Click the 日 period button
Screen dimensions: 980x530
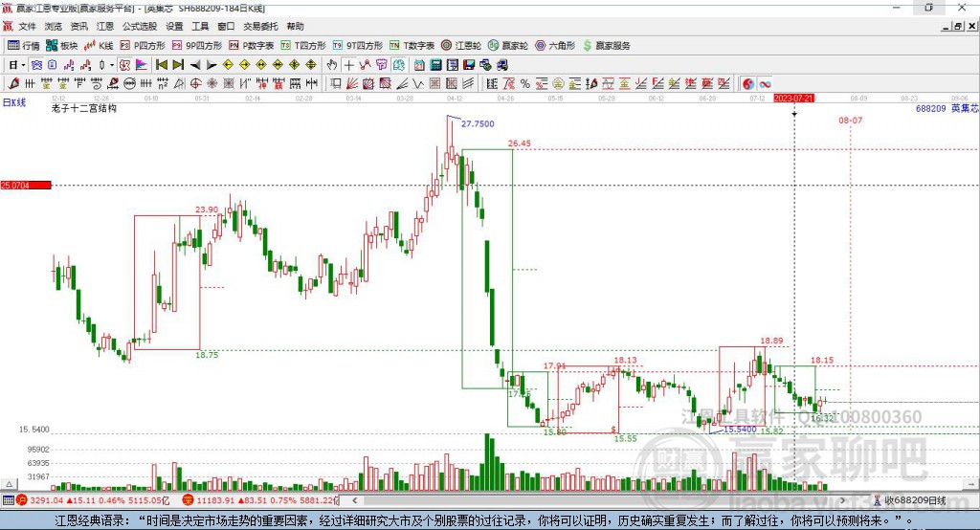point(13,65)
